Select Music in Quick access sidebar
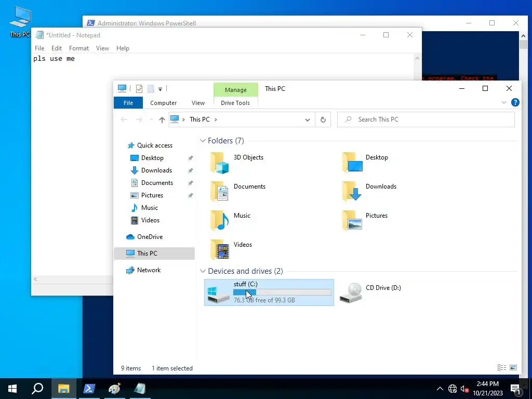The width and height of the screenshot is (532, 399). click(x=149, y=208)
